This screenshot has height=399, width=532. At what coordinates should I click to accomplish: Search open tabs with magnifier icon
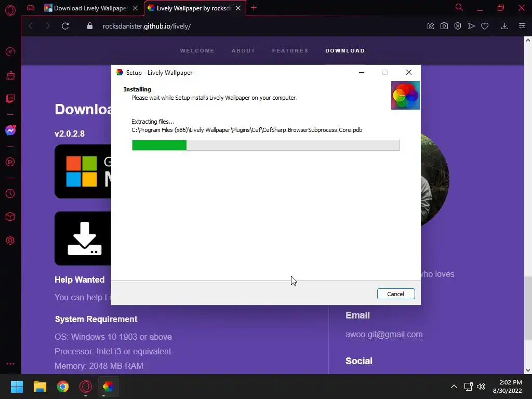coord(459,7)
